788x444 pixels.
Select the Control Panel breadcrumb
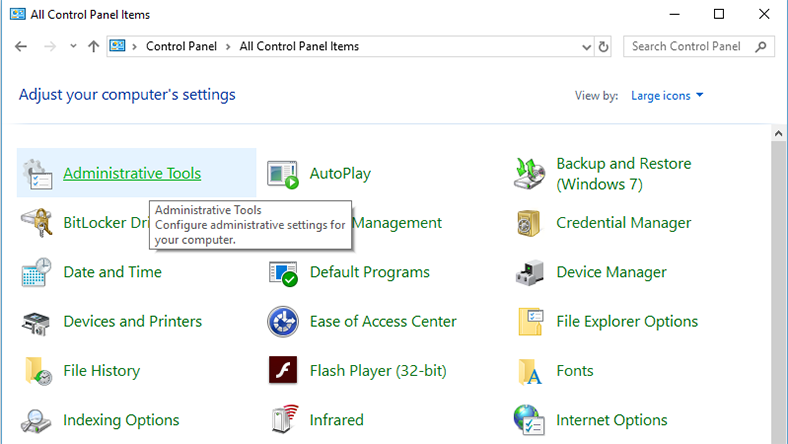tap(181, 46)
